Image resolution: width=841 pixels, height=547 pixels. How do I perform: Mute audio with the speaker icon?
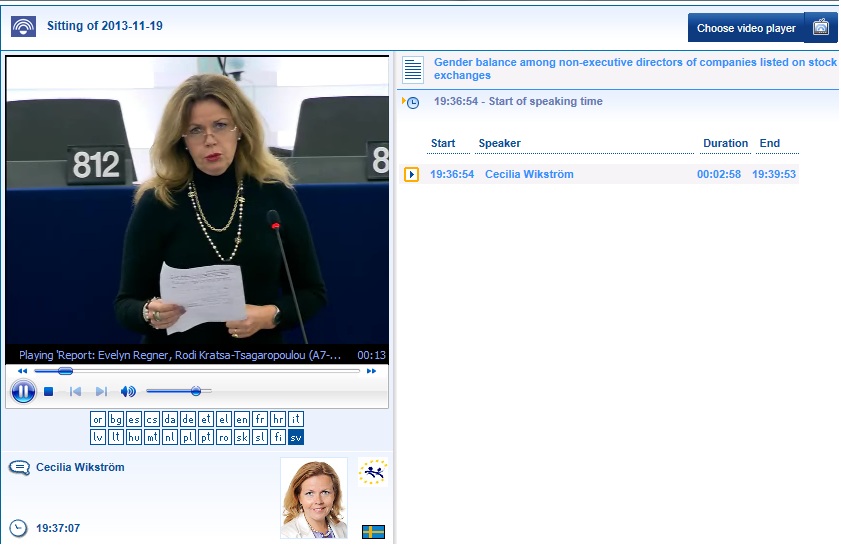128,392
